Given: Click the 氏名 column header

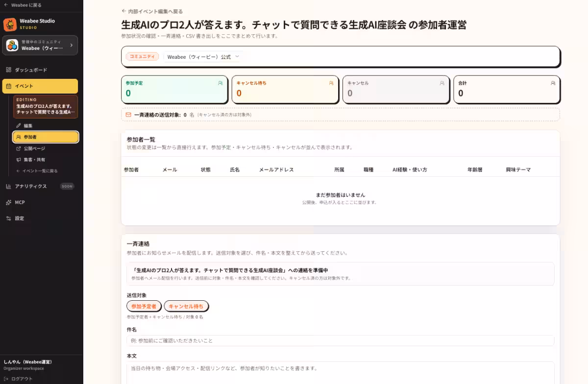Looking at the screenshot, I should 235,169.
